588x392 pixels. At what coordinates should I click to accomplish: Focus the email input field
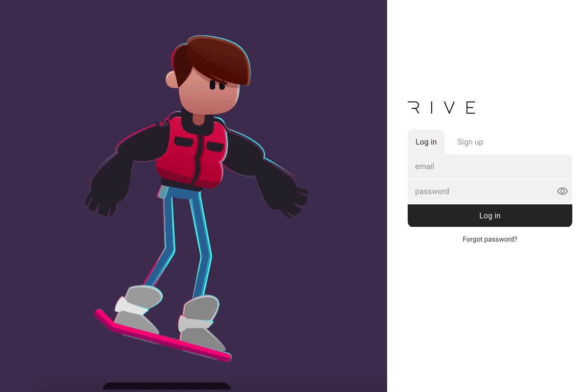[490, 167]
